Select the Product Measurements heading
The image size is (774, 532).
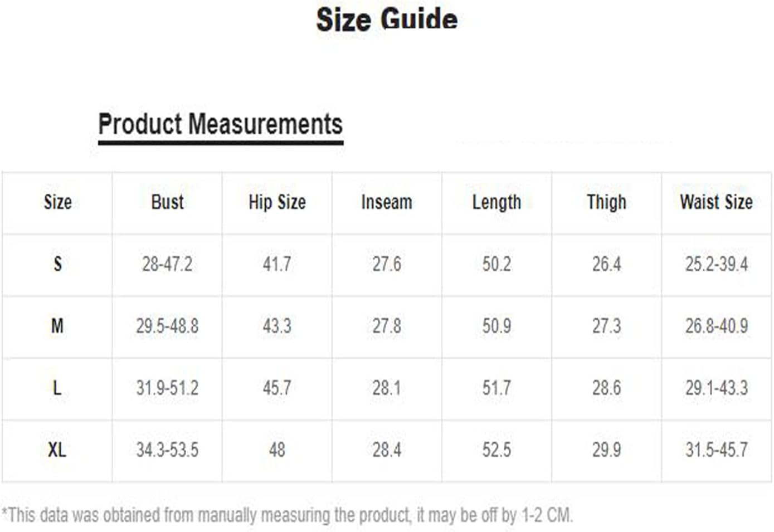point(220,124)
